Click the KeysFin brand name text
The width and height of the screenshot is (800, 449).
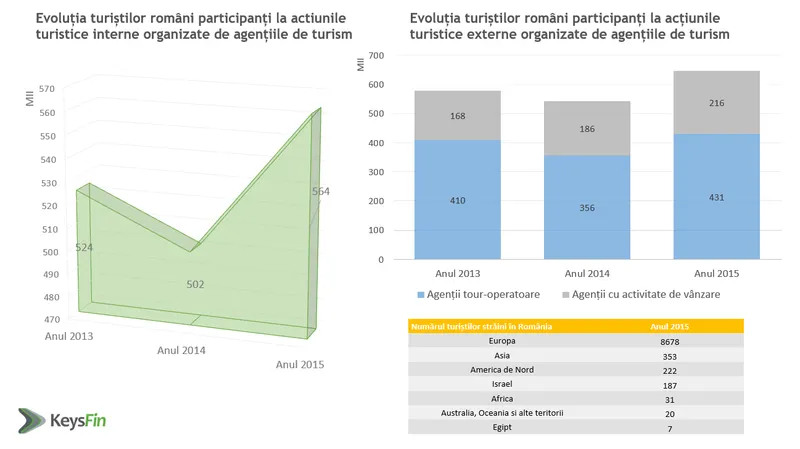(78, 421)
